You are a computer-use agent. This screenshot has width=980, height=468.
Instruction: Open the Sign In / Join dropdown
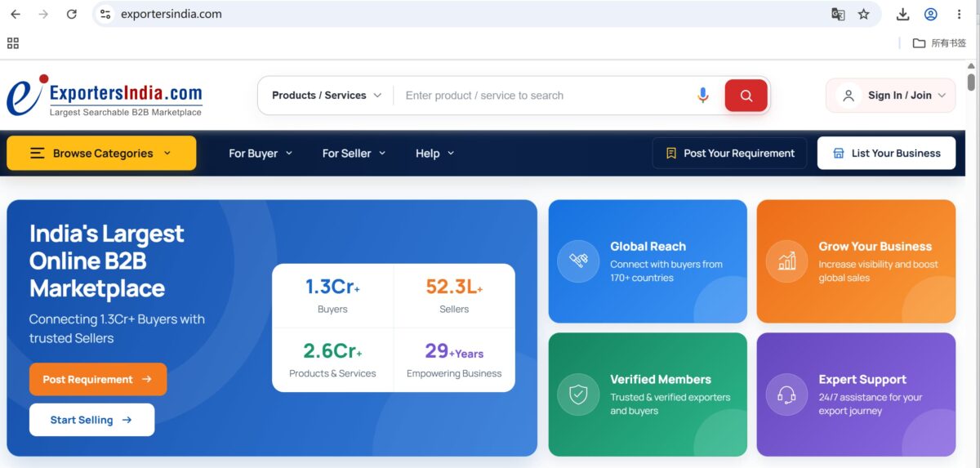pyautogui.click(x=890, y=96)
